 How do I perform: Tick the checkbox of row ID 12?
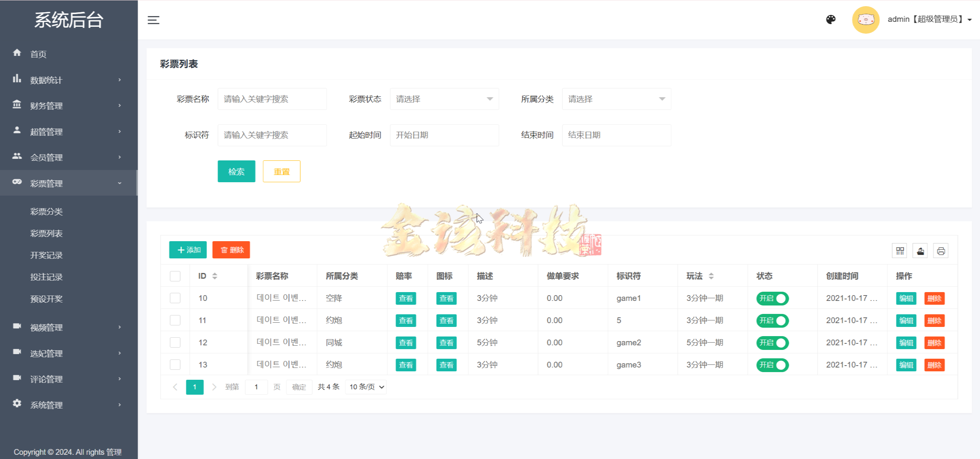(175, 342)
